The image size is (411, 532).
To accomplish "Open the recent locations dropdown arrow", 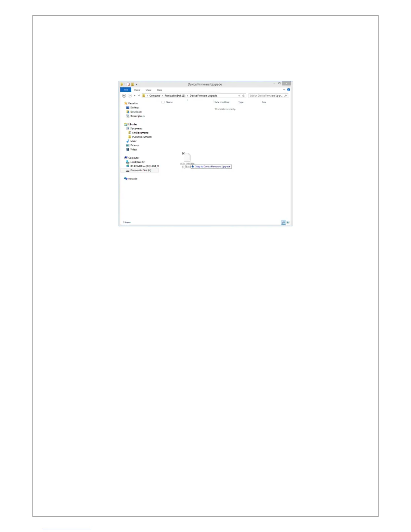I will click(x=135, y=96).
